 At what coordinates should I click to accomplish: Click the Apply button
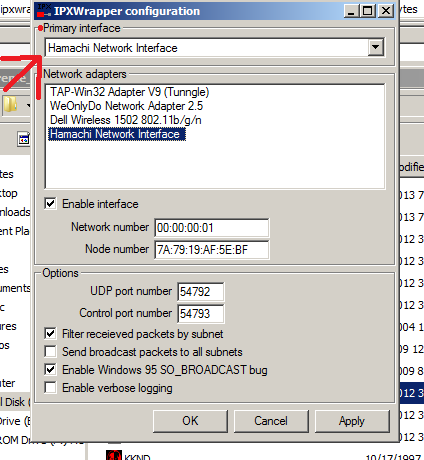[x=352, y=421]
